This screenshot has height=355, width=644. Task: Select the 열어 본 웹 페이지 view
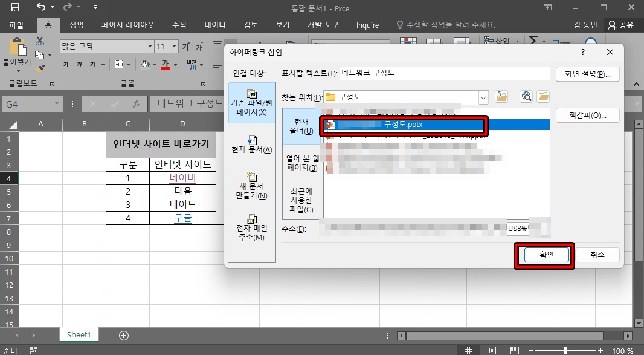click(x=302, y=163)
